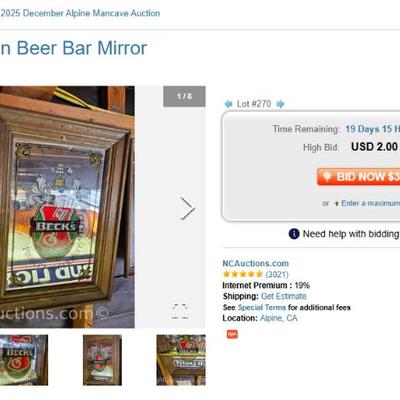Open the NCAuctions.com seller link
The width and height of the screenshot is (400, 400).
point(255,263)
